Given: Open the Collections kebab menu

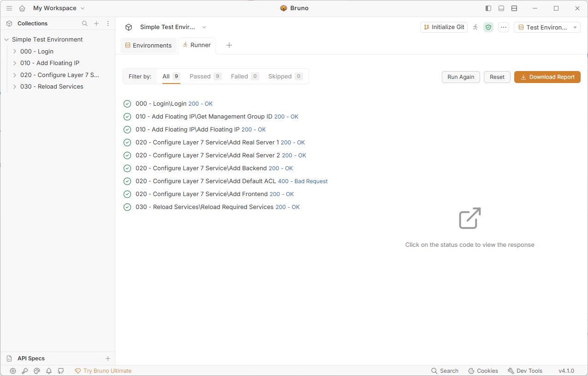Looking at the screenshot, I should click(x=108, y=24).
